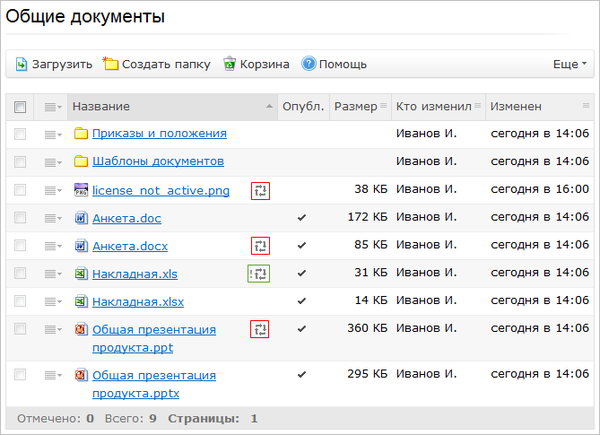Toggle the select-all checkbox in table header

20,107
